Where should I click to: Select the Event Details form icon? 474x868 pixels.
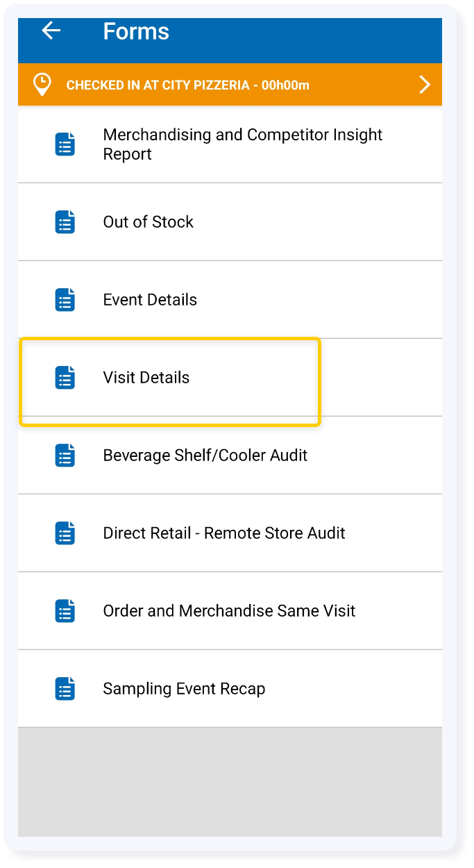(65, 300)
